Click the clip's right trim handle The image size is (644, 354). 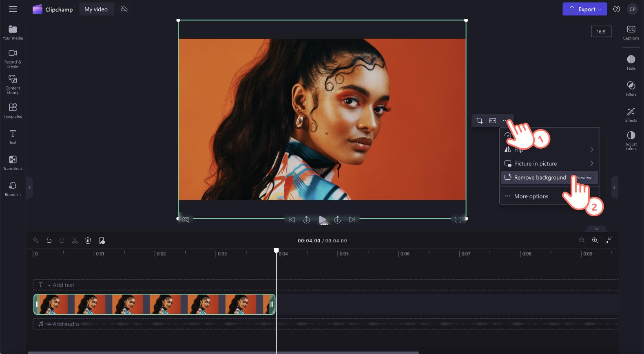click(x=272, y=304)
